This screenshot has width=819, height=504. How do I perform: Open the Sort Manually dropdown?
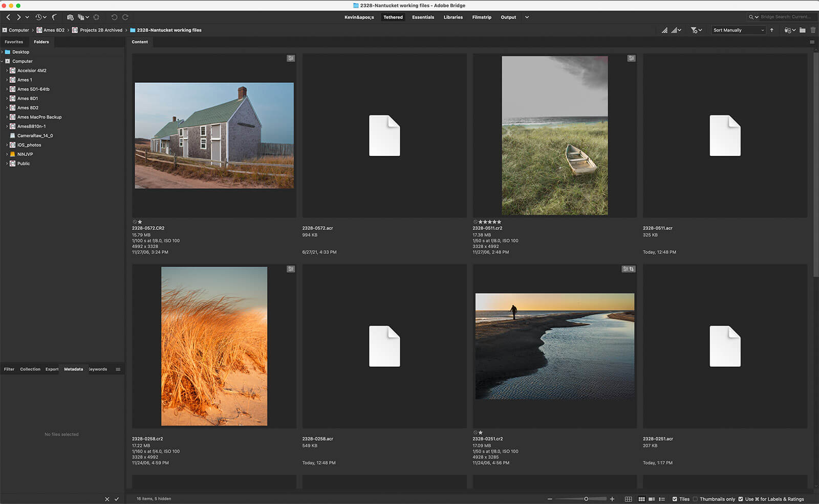(x=738, y=30)
